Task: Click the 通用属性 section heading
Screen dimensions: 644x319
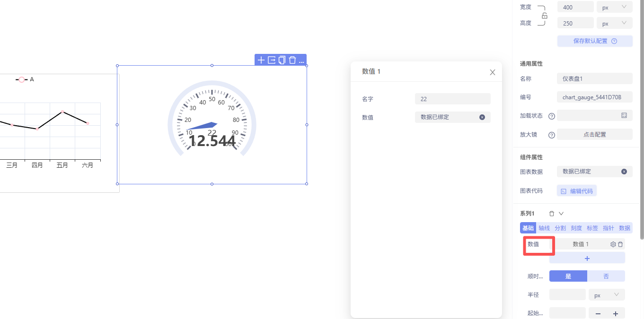Action: click(531, 63)
